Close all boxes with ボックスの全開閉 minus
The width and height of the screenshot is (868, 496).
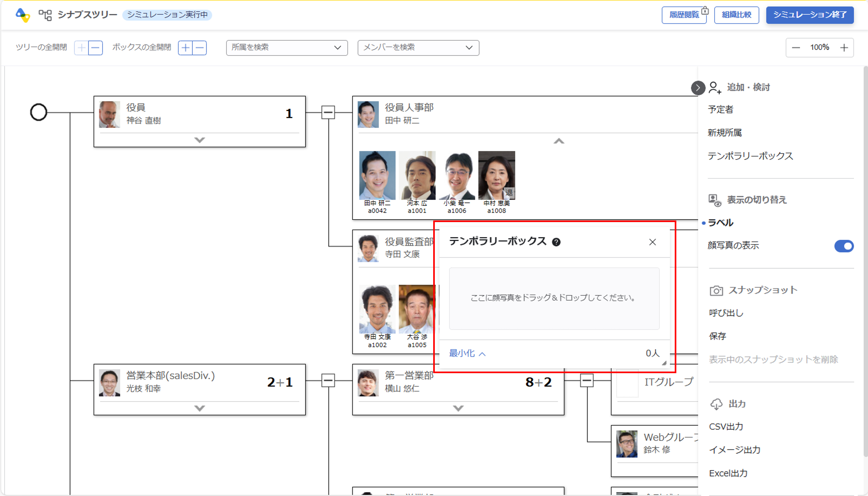pyautogui.click(x=200, y=48)
